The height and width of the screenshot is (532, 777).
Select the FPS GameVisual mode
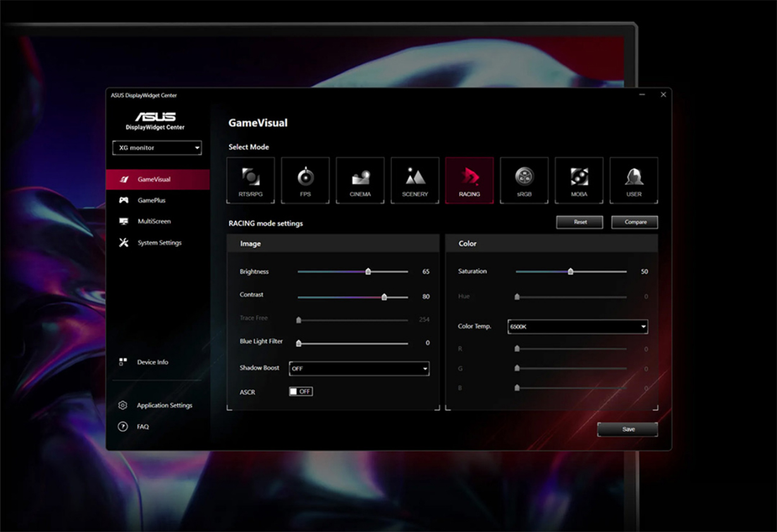coord(305,179)
